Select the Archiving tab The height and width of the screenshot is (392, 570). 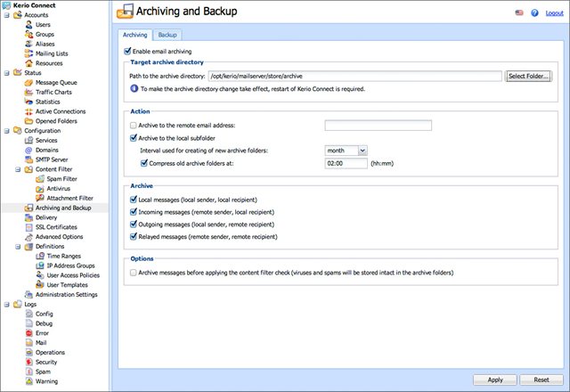point(134,35)
